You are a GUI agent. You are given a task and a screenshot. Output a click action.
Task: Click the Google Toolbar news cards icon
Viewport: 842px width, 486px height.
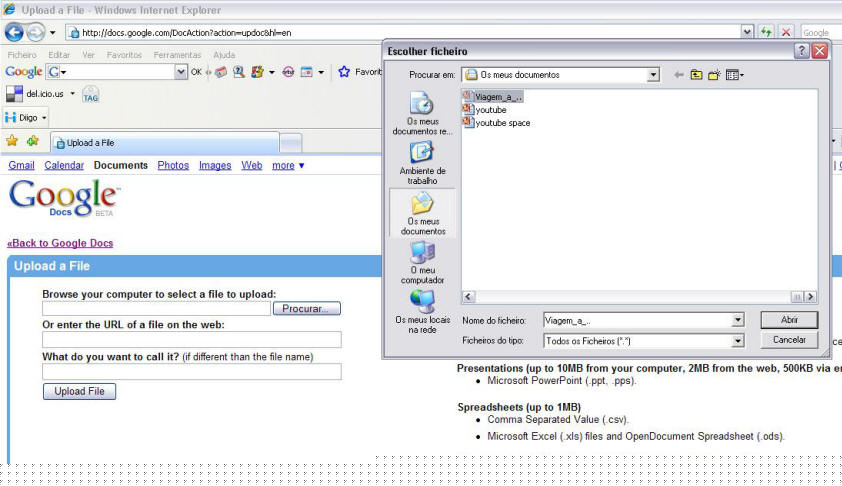click(221, 72)
